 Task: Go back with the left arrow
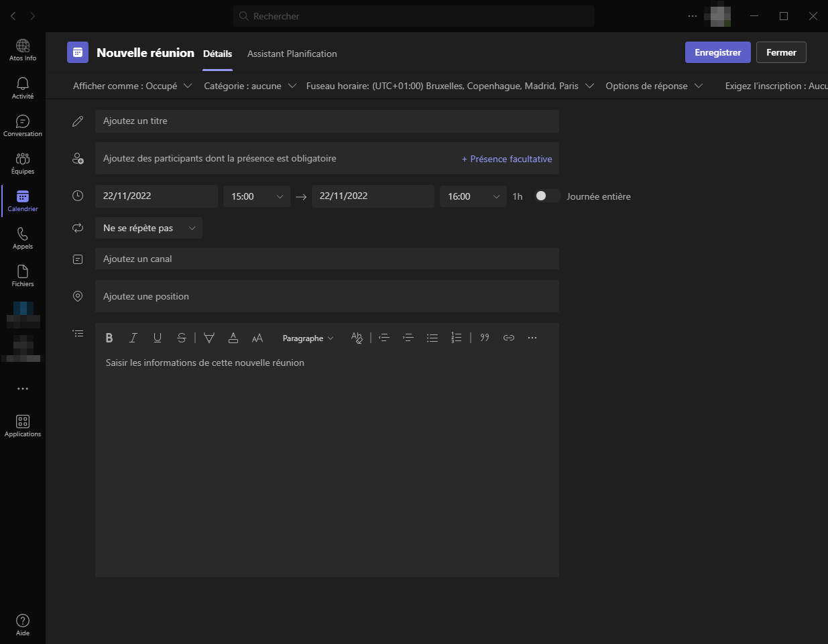(13, 16)
